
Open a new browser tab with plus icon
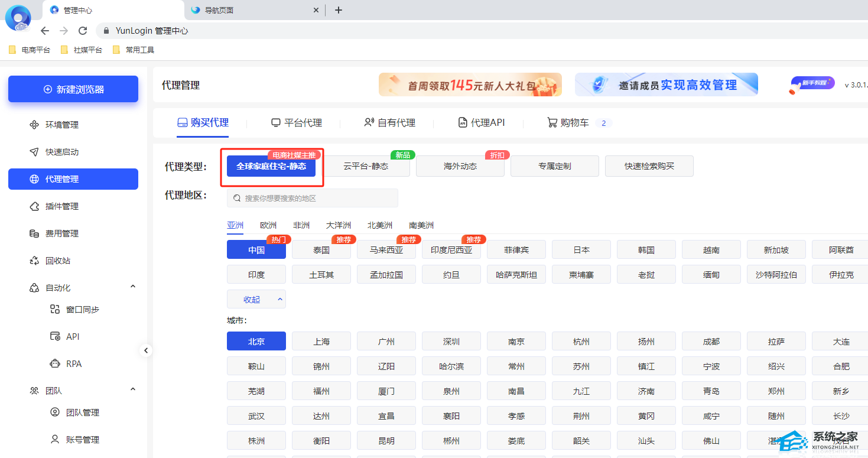tap(338, 10)
